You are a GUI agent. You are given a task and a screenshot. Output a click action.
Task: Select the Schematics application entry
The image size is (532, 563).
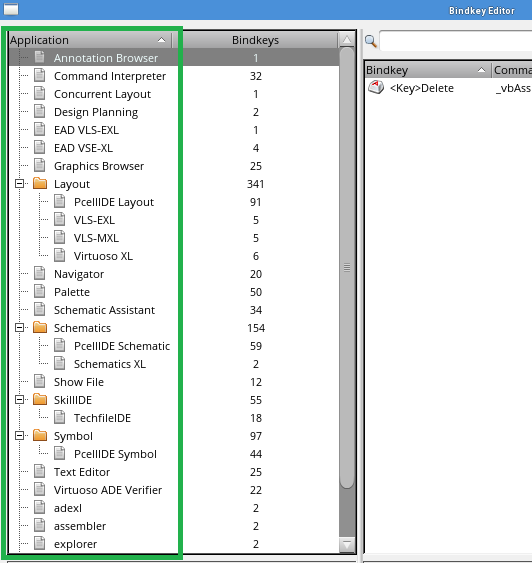tap(82, 328)
